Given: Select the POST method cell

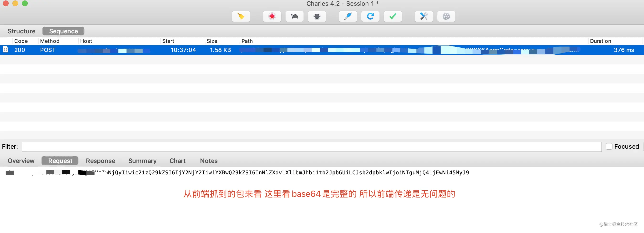Looking at the screenshot, I should tap(48, 50).
